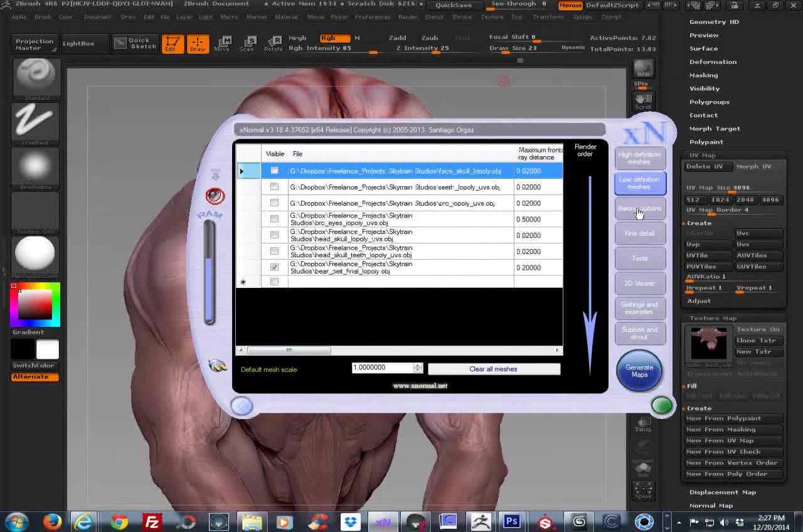This screenshot has width=803, height=532.
Task: Open Dropbox from the taskbar
Action: click(x=350, y=521)
